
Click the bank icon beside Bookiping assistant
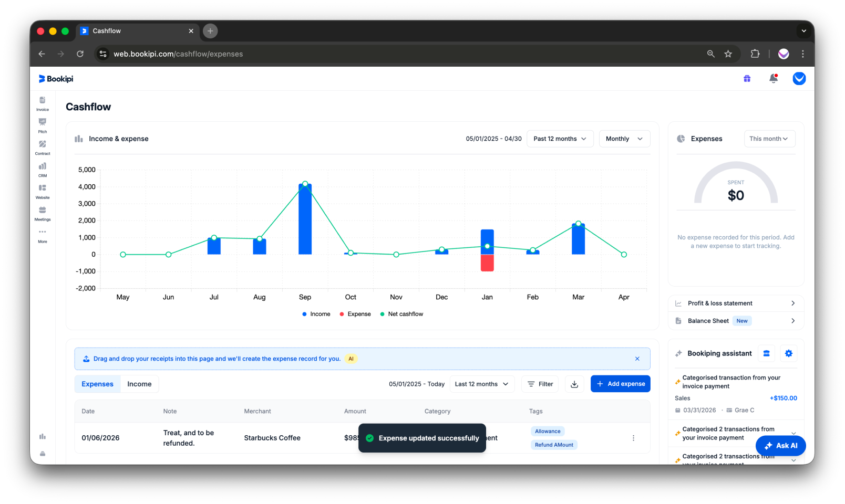click(766, 353)
